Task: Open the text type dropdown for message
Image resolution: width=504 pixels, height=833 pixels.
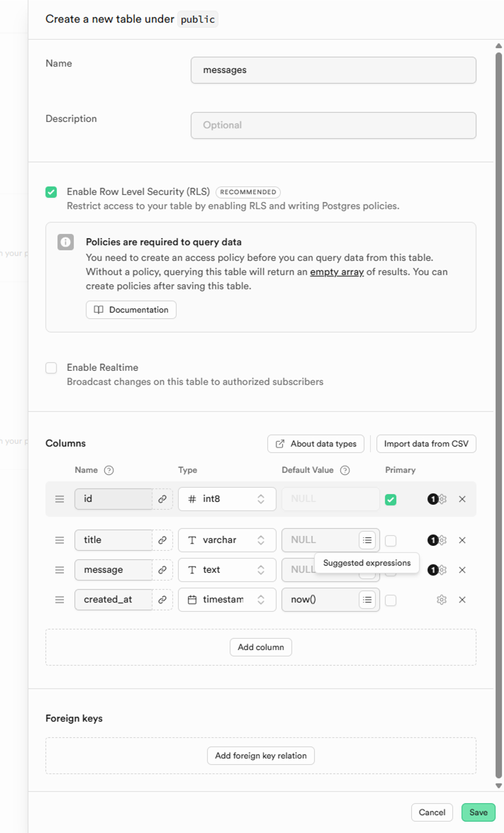Action: click(227, 570)
